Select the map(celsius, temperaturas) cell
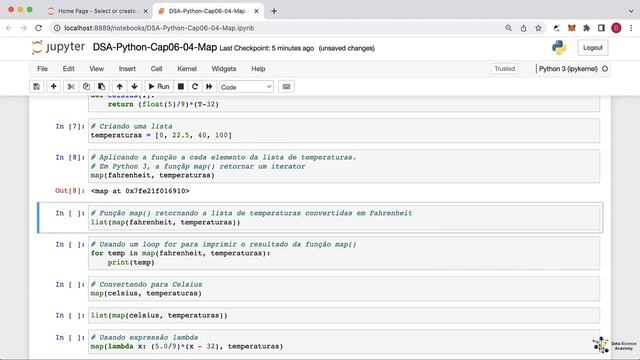640x360 pixels. (x=344, y=289)
